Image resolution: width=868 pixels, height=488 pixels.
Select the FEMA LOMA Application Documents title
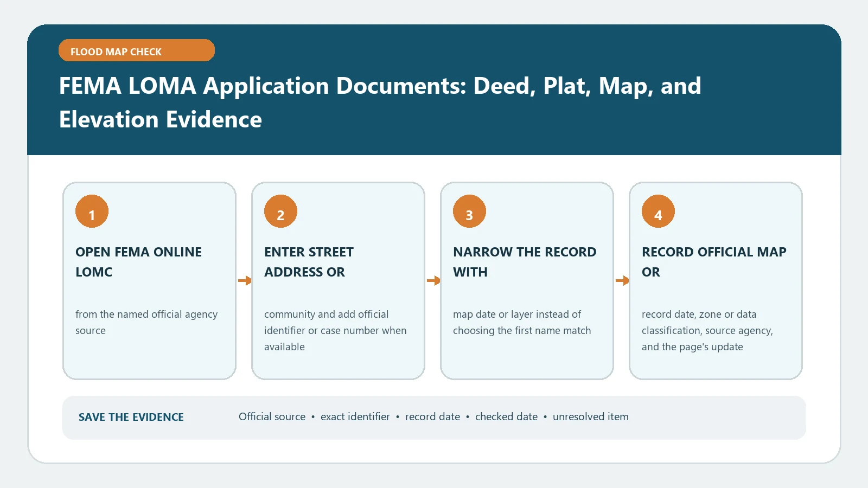[x=380, y=102]
